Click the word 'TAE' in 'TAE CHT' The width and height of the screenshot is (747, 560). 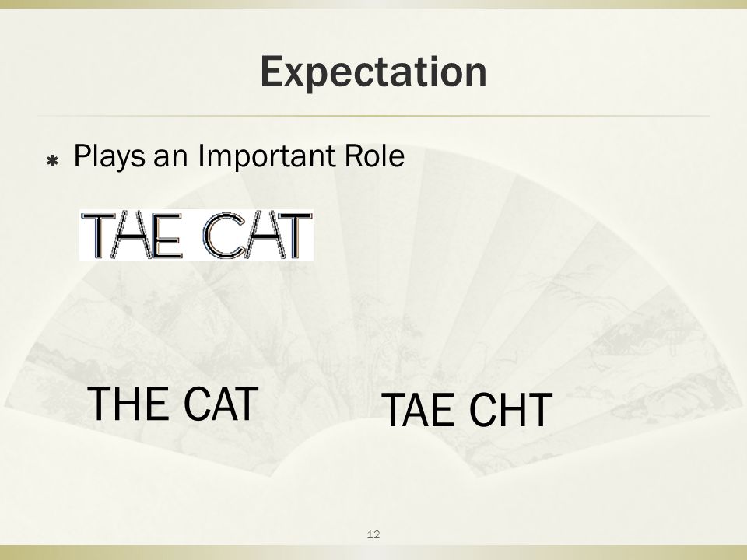(x=418, y=410)
